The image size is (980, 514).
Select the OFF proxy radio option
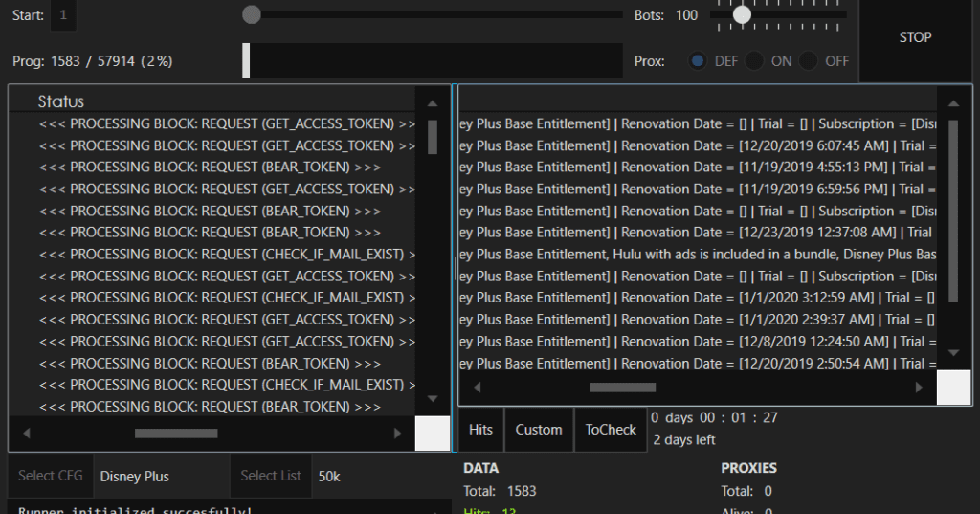click(808, 61)
